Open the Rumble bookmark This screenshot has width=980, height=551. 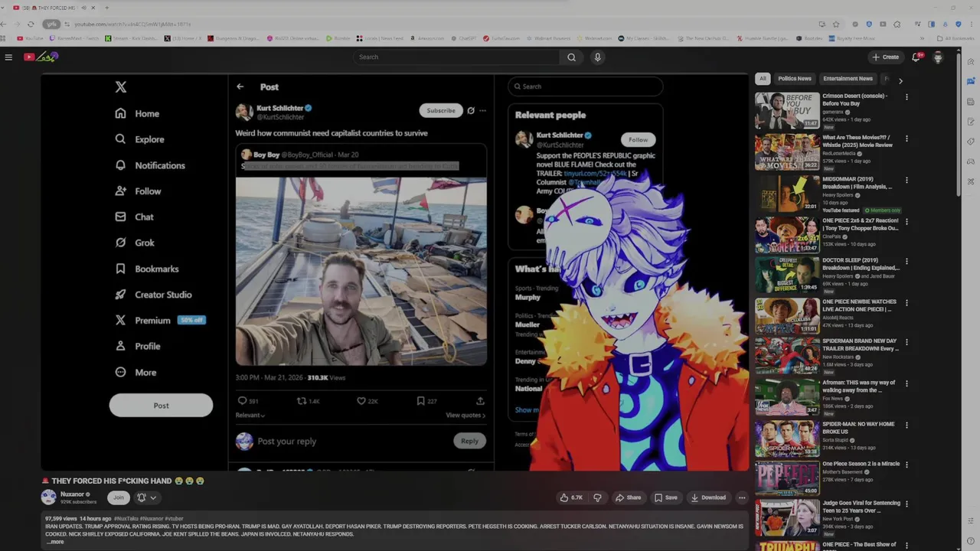pos(338,38)
